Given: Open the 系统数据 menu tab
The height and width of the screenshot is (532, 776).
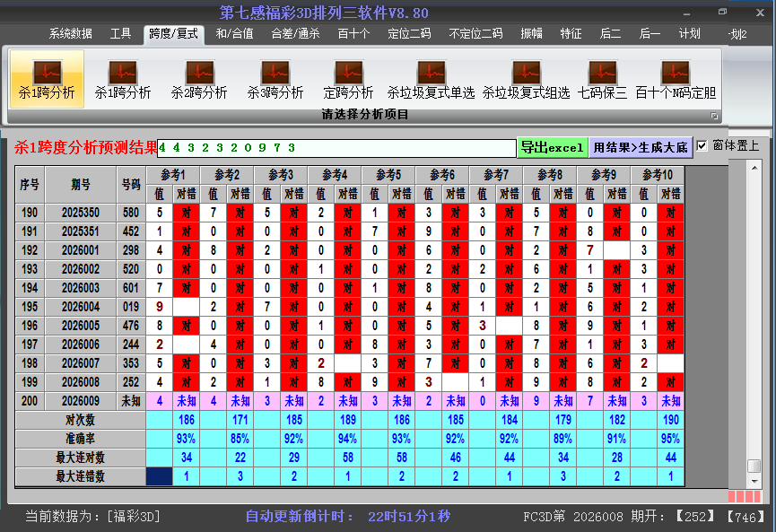Looking at the screenshot, I should coord(70,34).
